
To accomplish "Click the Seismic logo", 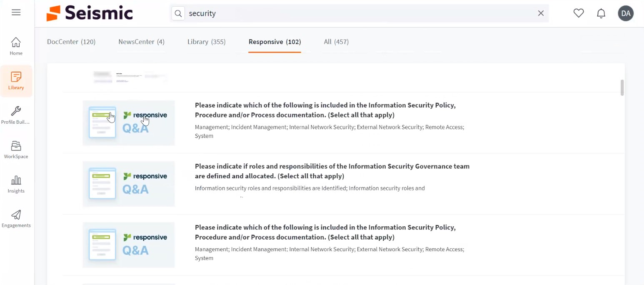I will pos(90,13).
